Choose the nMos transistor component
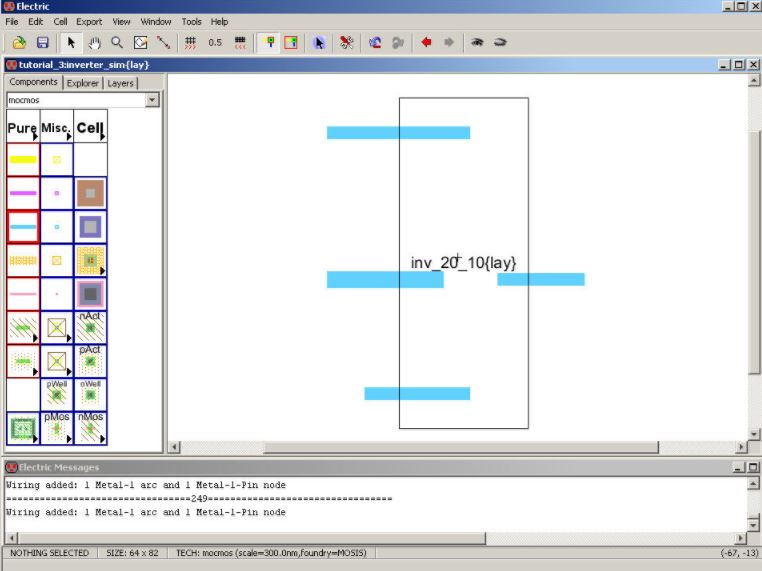The height and width of the screenshot is (571, 762). [90, 429]
